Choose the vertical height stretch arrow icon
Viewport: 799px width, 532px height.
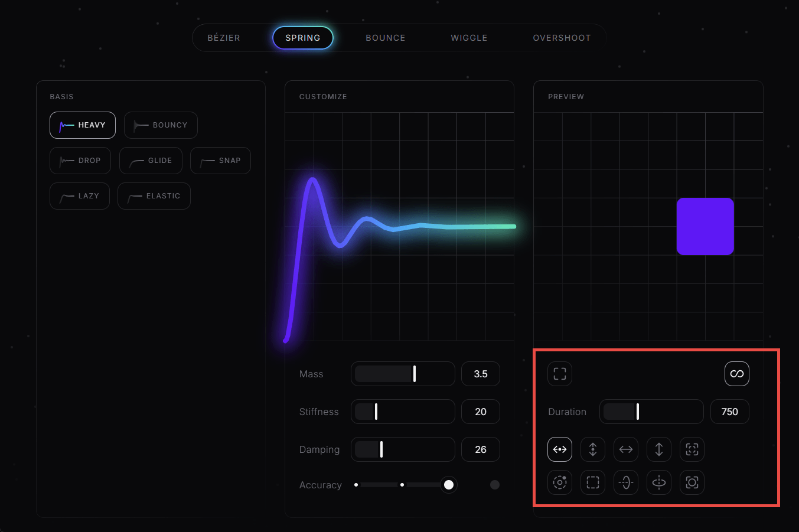click(658, 449)
